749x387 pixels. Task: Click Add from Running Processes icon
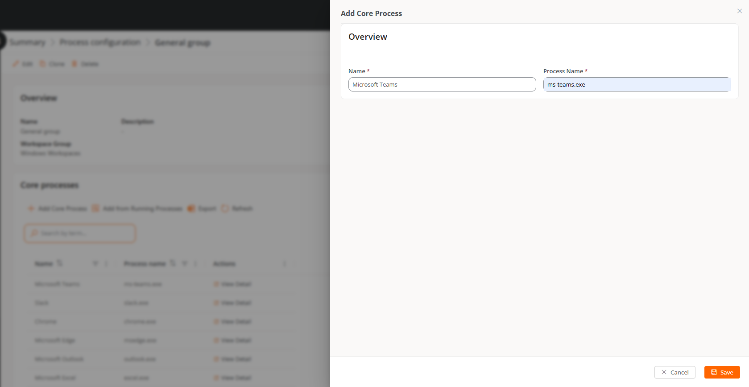[x=95, y=208]
